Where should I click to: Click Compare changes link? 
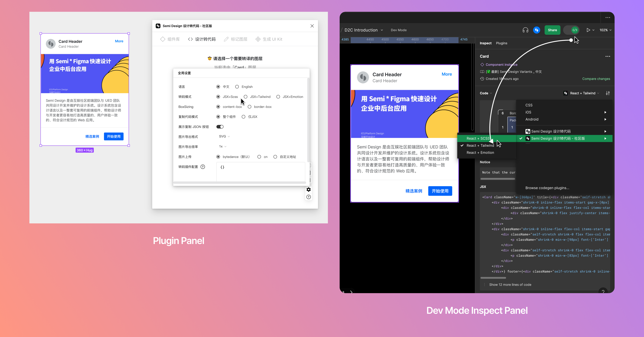(x=596, y=79)
